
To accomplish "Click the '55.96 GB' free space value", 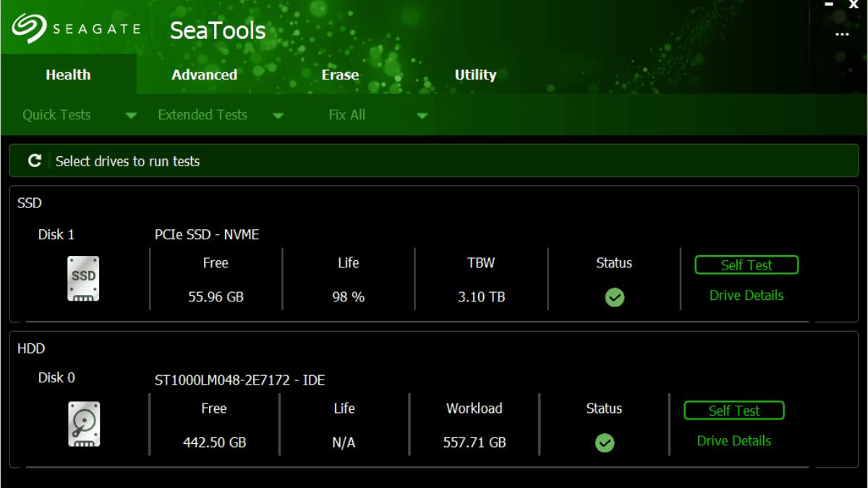I will click(x=216, y=297).
